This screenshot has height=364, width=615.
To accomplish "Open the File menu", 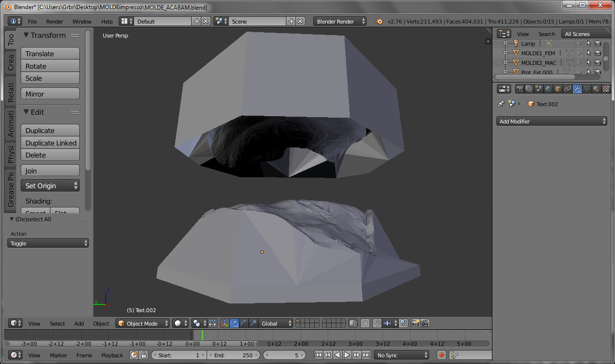I will pos(32,21).
